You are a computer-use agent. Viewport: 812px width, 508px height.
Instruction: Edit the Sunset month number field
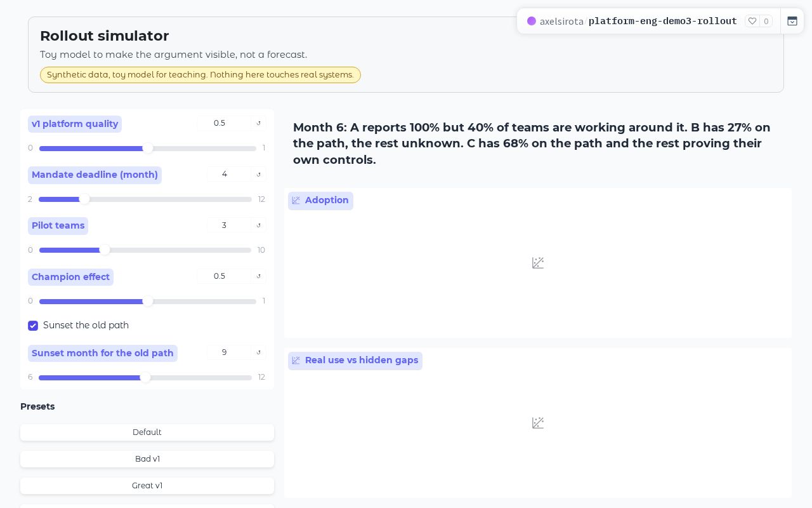click(230, 352)
